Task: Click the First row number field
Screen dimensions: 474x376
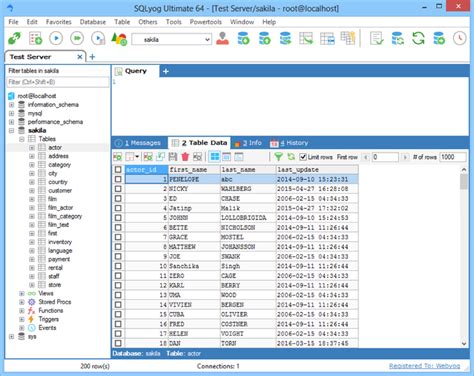Action: [x=385, y=157]
